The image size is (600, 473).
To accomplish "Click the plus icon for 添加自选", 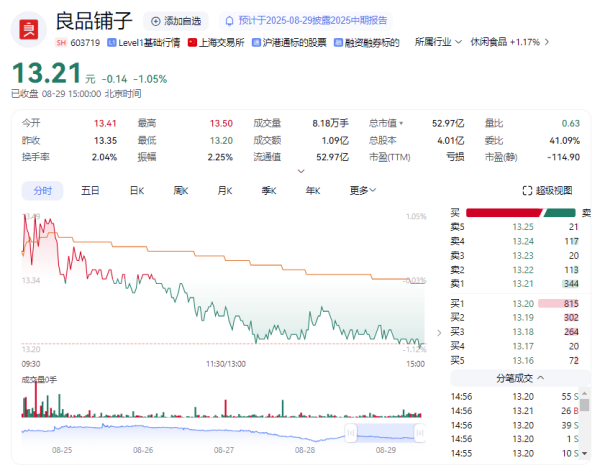I will [x=154, y=20].
